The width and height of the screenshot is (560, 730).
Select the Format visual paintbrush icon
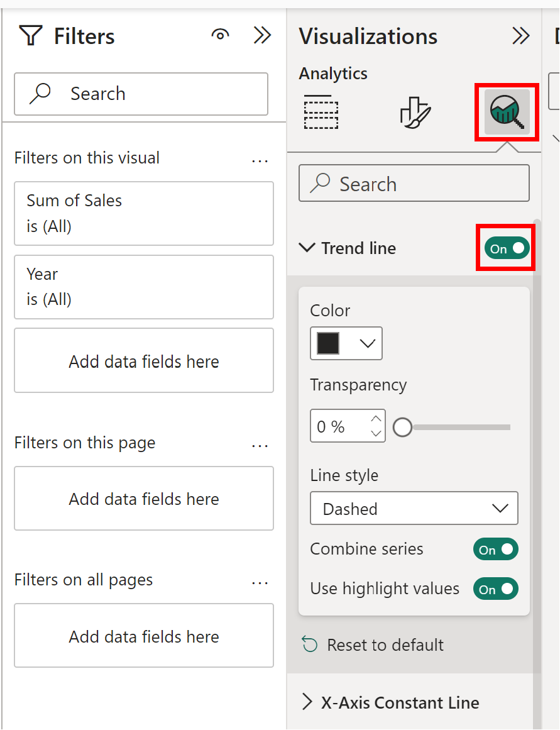click(414, 113)
